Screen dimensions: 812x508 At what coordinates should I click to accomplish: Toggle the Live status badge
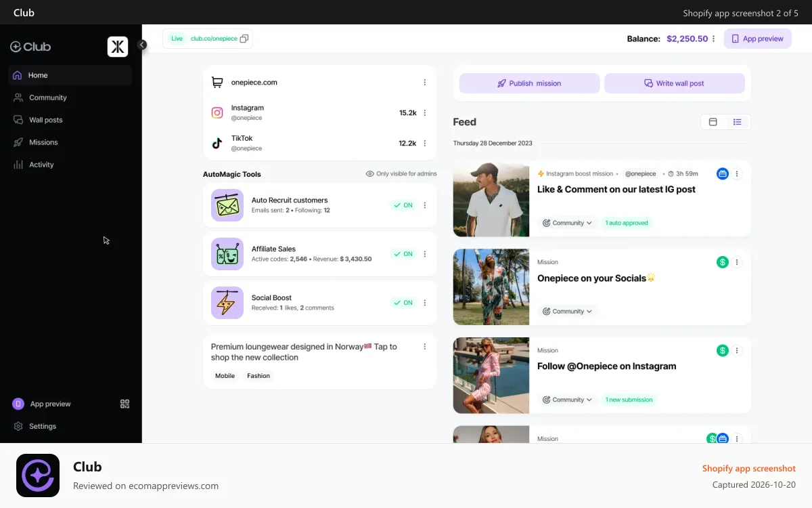177,39
